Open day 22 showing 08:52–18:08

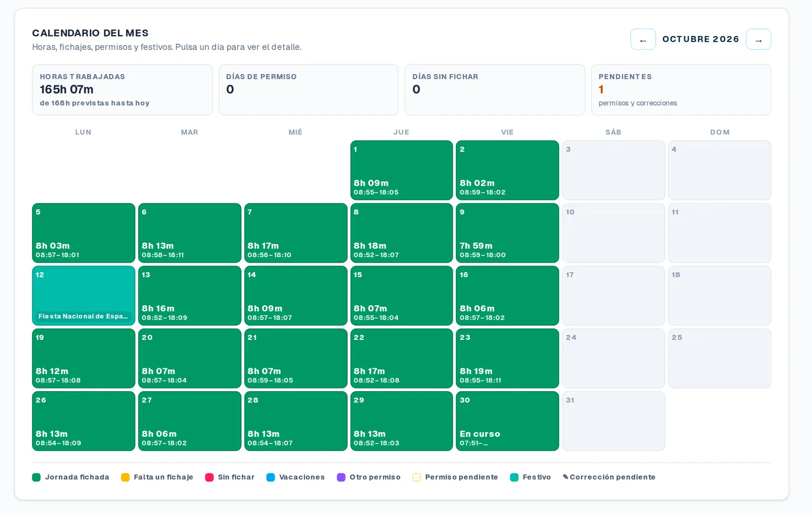click(x=401, y=359)
